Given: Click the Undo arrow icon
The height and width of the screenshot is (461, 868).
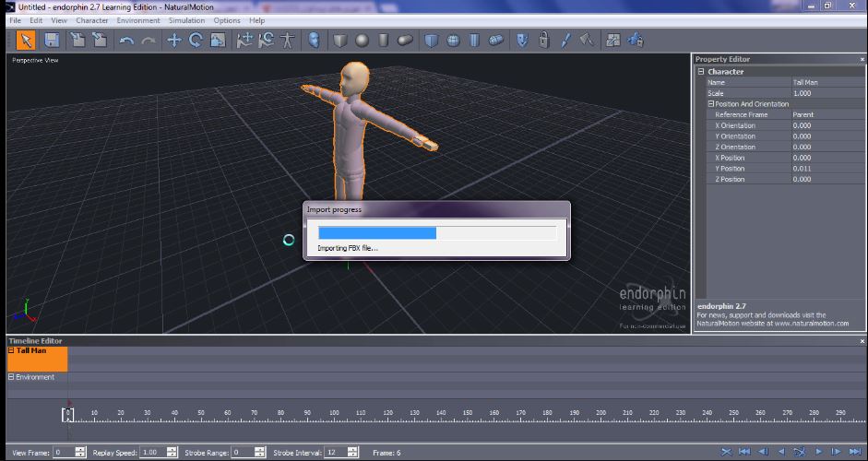Looking at the screenshot, I should tap(126, 41).
